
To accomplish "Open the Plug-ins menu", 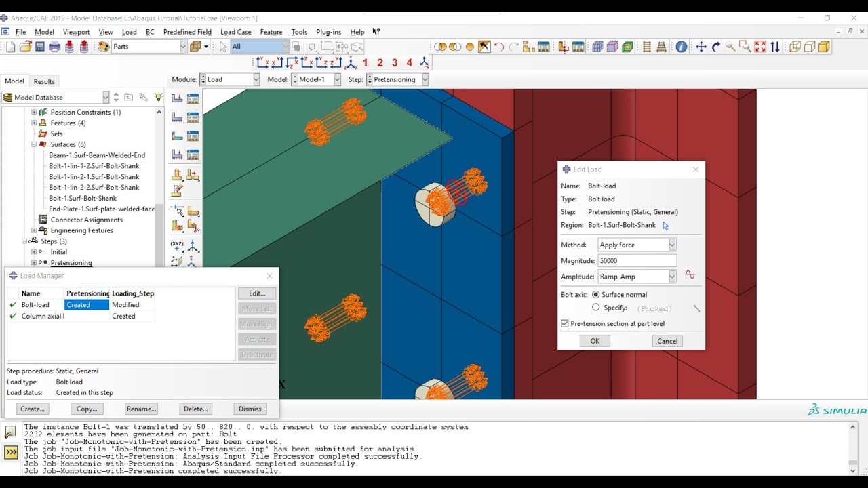I will pos(328,32).
